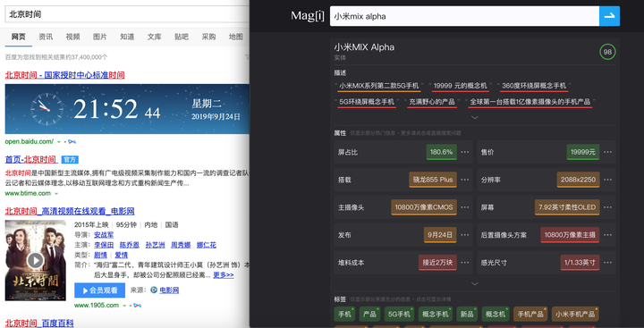Click into the Mag[i] search input field
The width and height of the screenshot is (644, 328).
464,16
